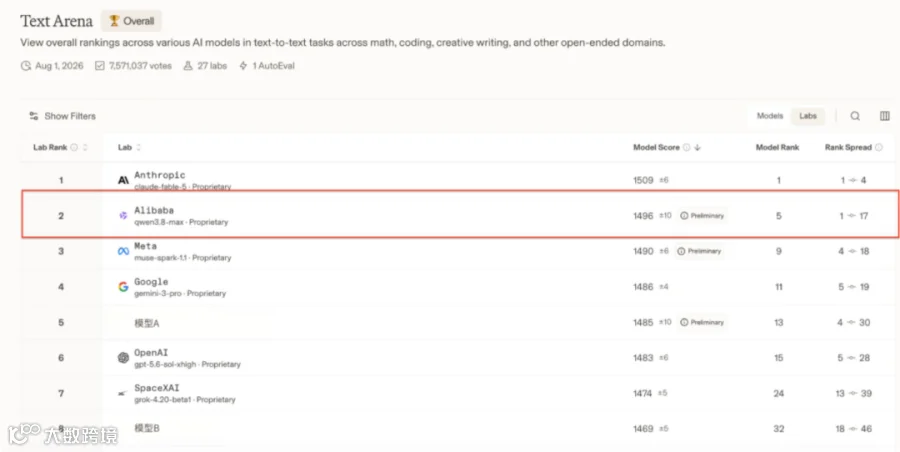Click the Alibaba Qwen logo icon

pos(123,215)
